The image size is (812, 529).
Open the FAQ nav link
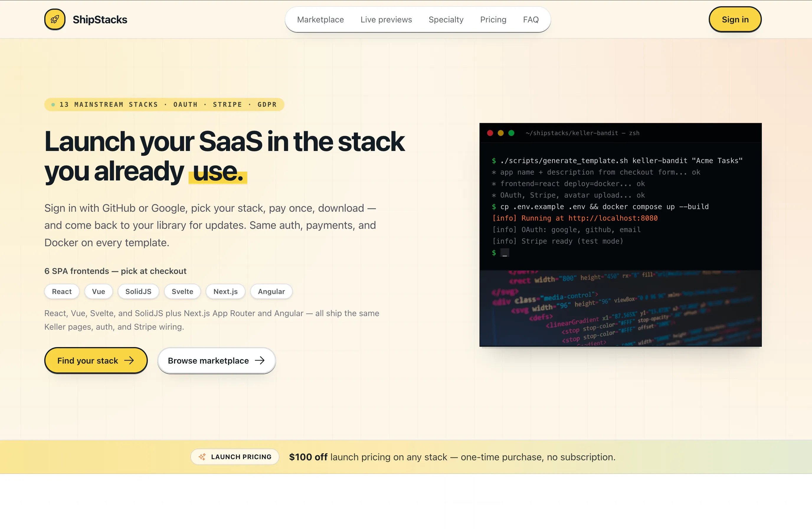(531, 20)
